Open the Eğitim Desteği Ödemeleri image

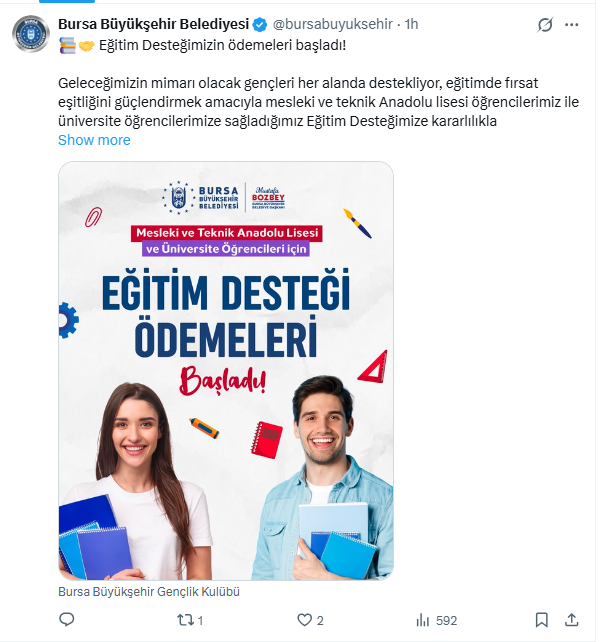pos(226,371)
